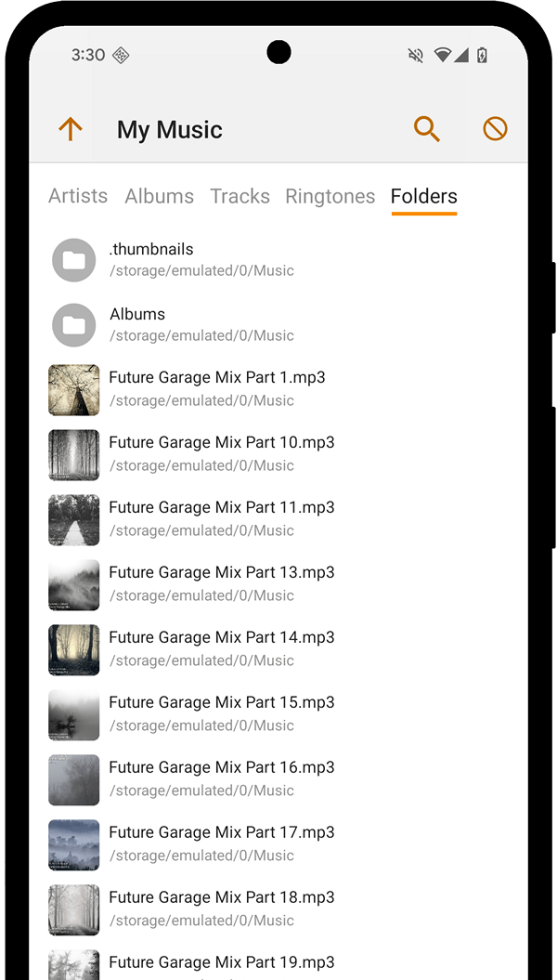Image resolution: width=557 pixels, height=980 pixels.
Task: Select Future Garage Mix Part 18.mp3
Action: (221, 908)
